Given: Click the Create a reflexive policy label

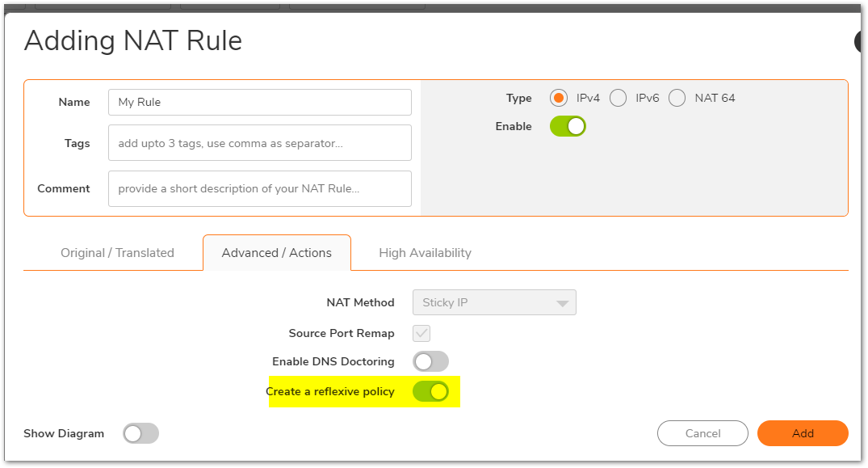Looking at the screenshot, I should coord(330,391).
